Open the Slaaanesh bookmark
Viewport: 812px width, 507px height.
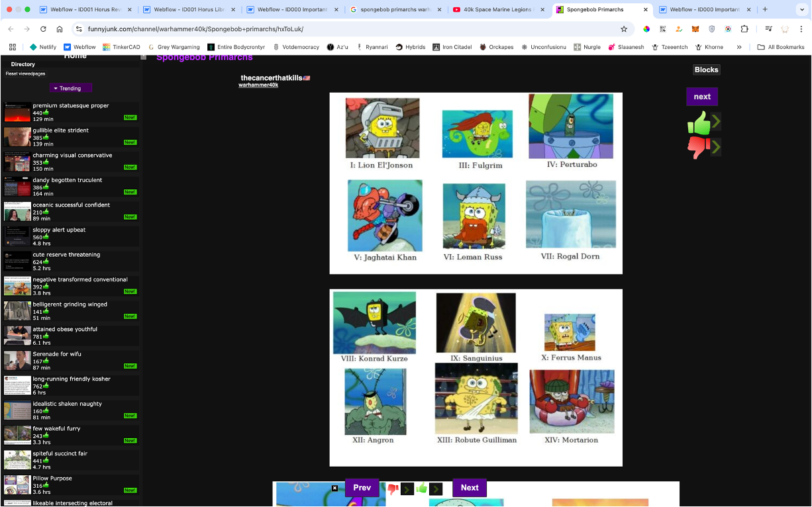pyautogui.click(x=626, y=47)
